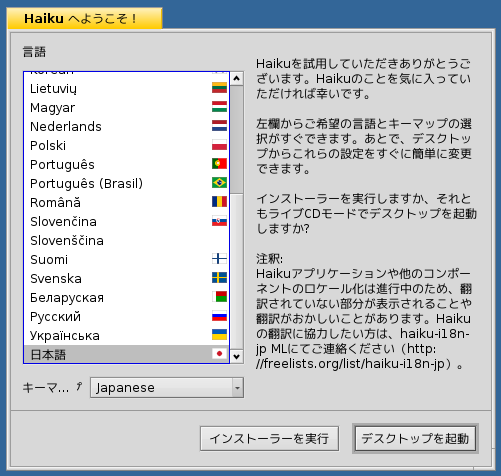
Task: Select the highlighted 日本語 entry
Action: (x=127, y=354)
